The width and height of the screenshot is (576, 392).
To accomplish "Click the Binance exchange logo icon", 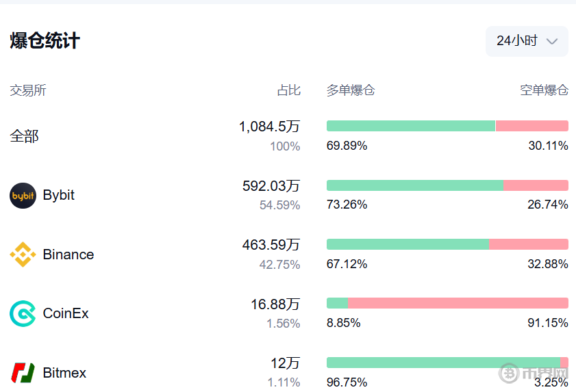I will 23,254.
